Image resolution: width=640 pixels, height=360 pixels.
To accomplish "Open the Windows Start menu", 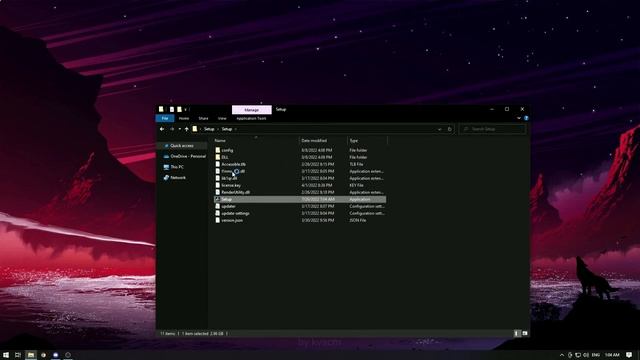I will pos(6,355).
